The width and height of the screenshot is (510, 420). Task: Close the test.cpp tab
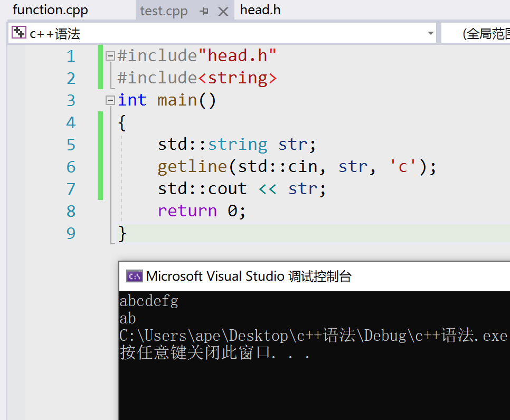[x=223, y=12]
